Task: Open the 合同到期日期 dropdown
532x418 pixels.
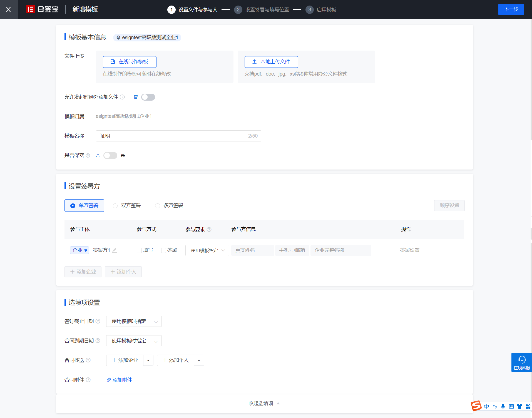Action: coord(134,341)
